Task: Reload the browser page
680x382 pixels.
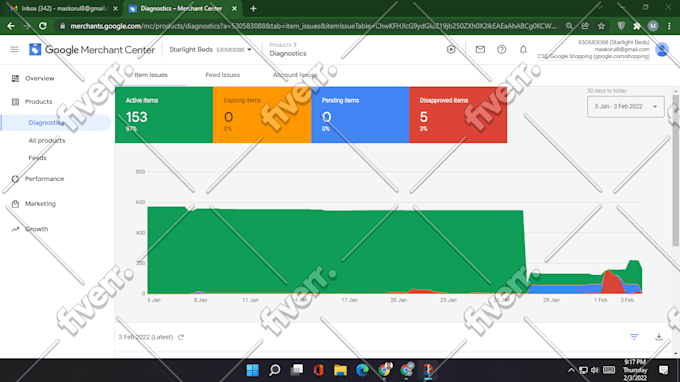Action: 42,26
